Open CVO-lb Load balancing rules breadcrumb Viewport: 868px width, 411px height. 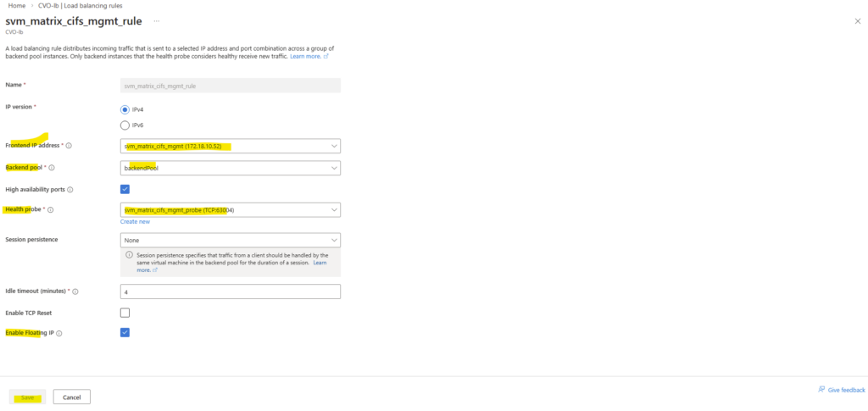[x=75, y=6]
